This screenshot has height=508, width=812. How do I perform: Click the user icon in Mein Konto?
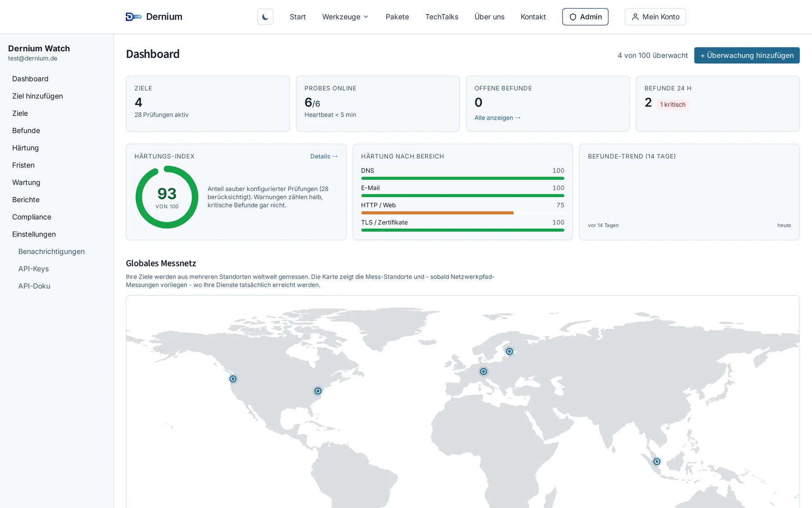(635, 17)
